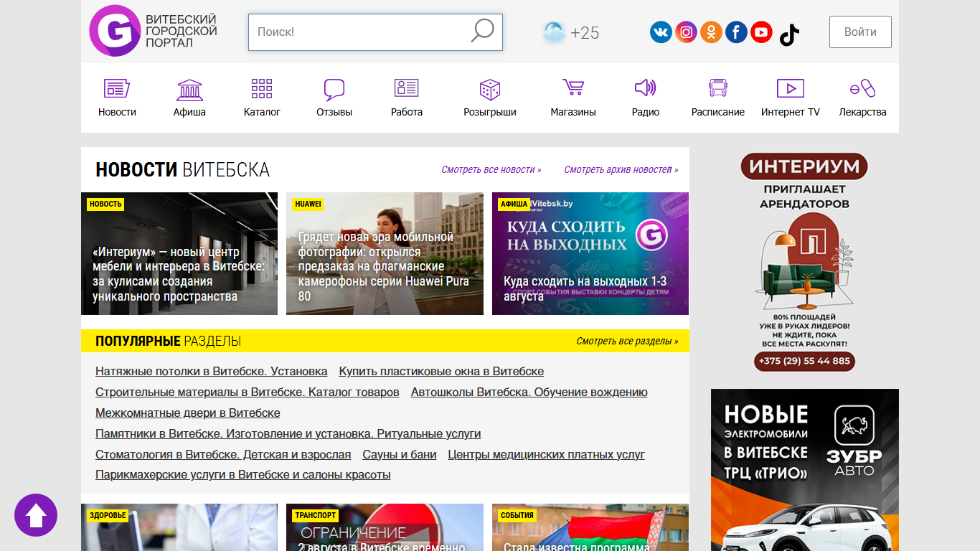980x551 pixels.
Task: Click the Работа ID card icon
Action: 407,88
